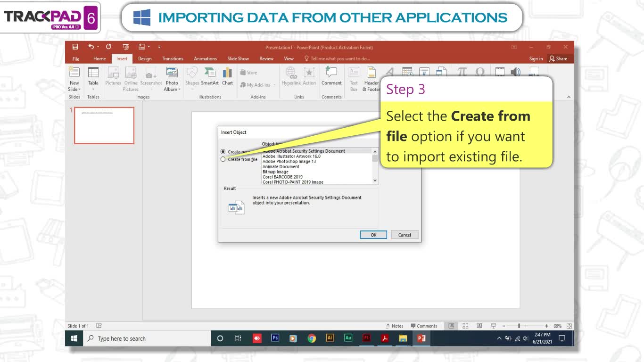Open the My Add-ins dropdown

[x=274, y=85]
